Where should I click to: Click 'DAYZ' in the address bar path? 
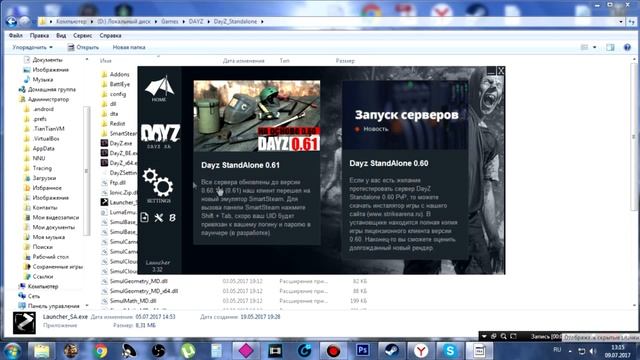(196, 21)
